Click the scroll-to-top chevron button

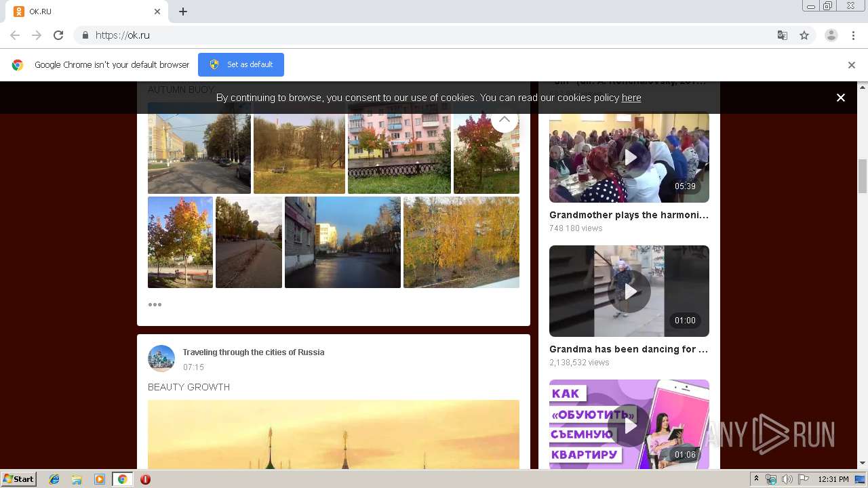pyautogui.click(x=505, y=120)
